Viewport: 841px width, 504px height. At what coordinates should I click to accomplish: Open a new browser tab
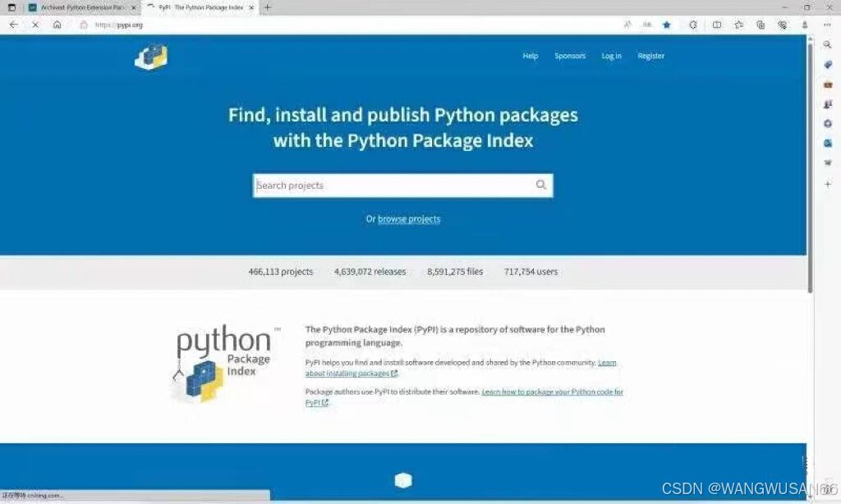click(268, 7)
